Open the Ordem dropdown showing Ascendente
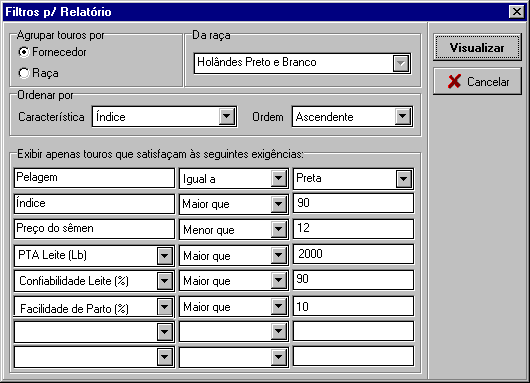The height and width of the screenshot is (383, 530). [x=402, y=117]
